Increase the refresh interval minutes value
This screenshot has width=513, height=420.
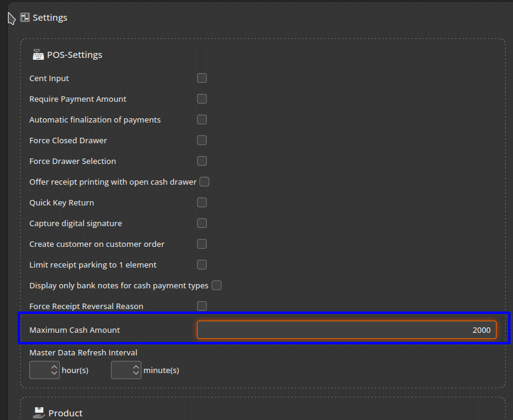(135, 366)
